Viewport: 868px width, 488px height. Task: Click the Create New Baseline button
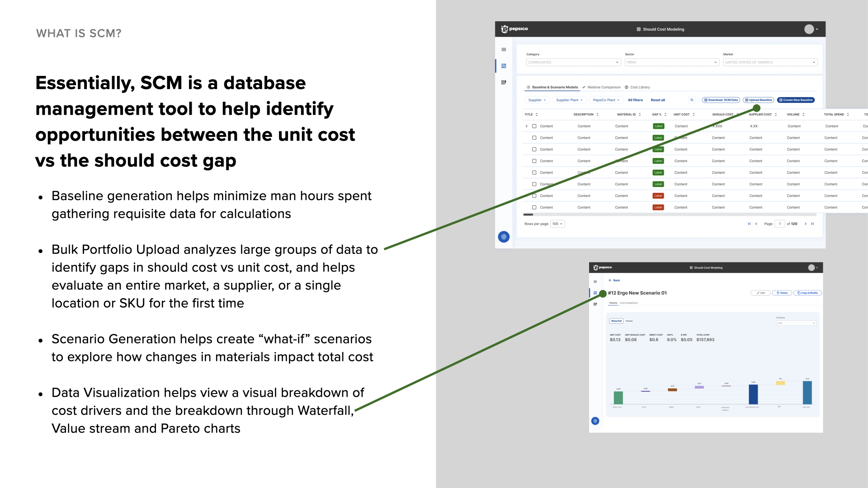coord(796,100)
